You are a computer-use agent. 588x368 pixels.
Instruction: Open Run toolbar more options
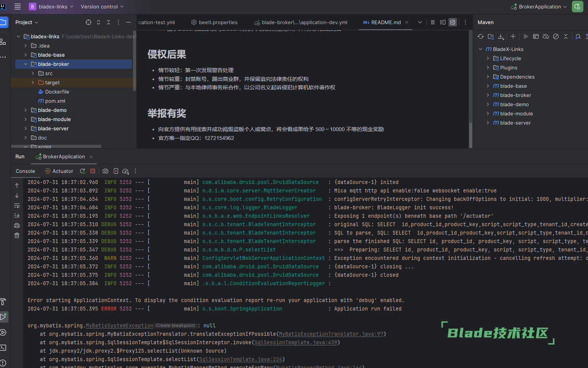tap(135, 171)
